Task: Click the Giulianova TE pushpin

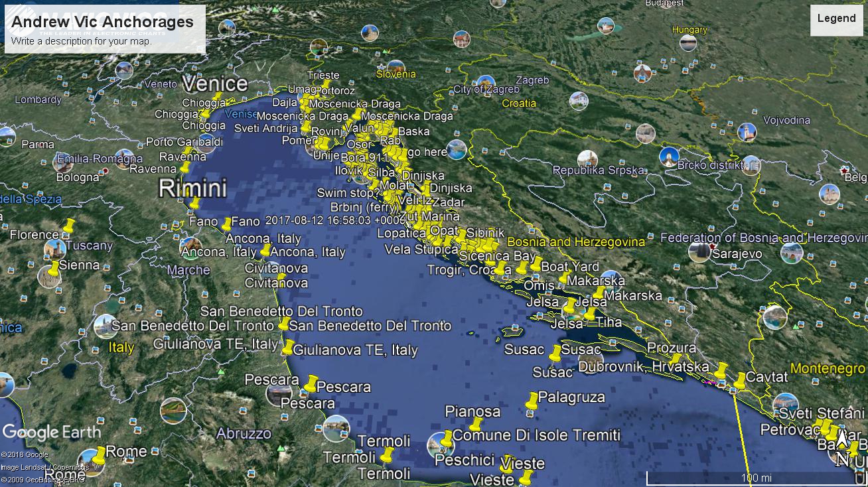Action: click(287, 348)
